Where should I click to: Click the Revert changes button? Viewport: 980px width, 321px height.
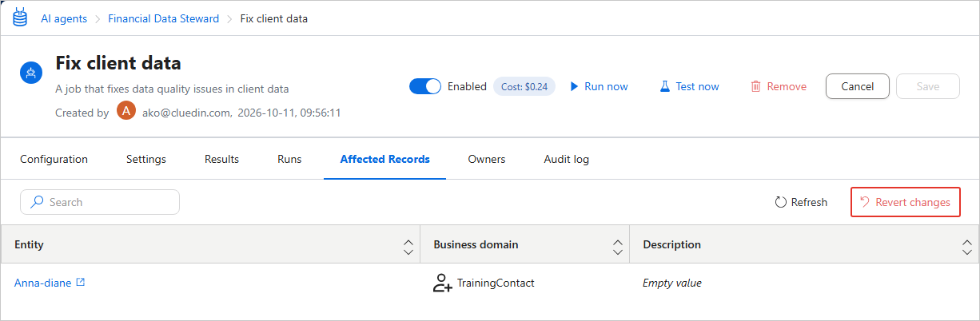(905, 202)
